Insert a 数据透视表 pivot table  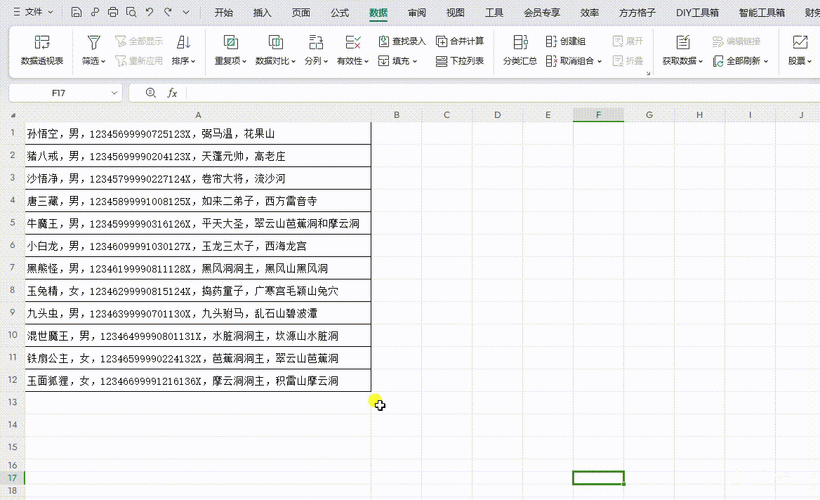[x=42, y=50]
